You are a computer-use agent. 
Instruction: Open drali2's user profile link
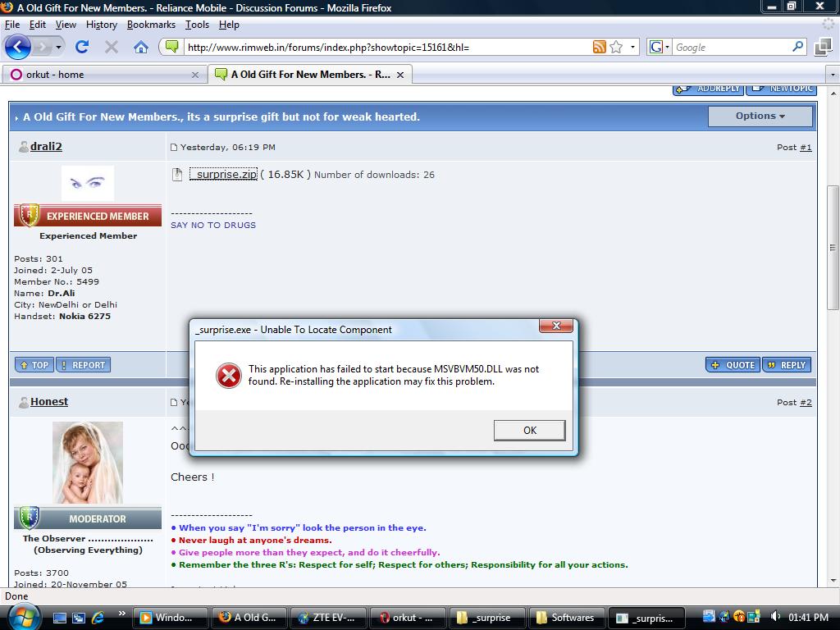click(x=46, y=147)
